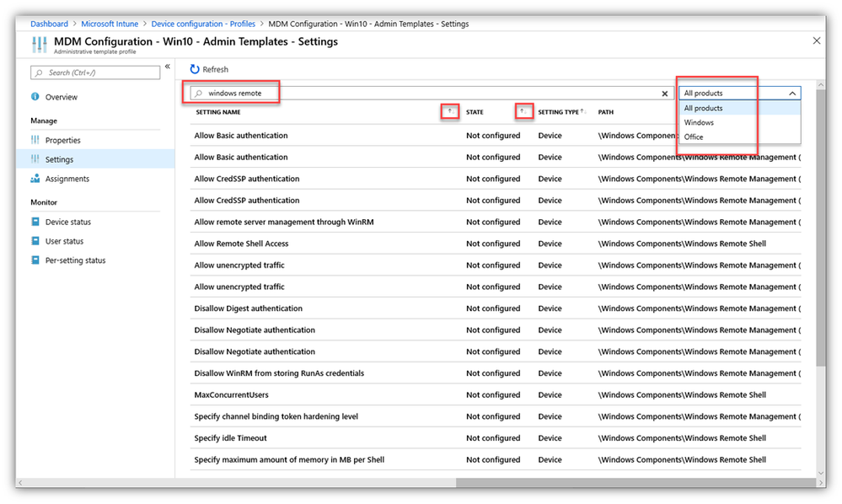Click the Settings sliders icon in sidebar

pos(35,159)
